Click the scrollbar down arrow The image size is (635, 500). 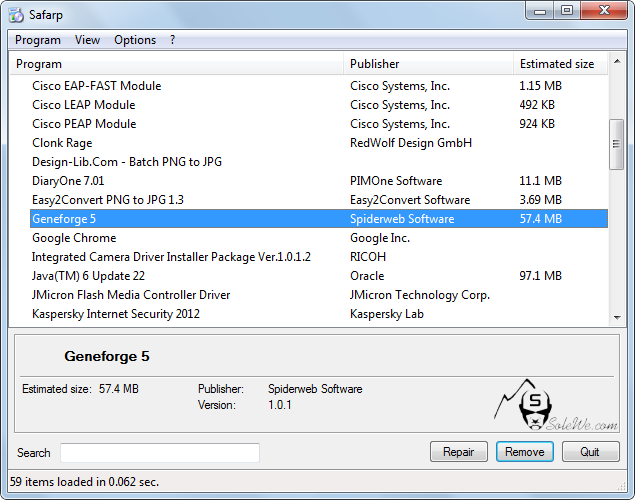coord(617,317)
